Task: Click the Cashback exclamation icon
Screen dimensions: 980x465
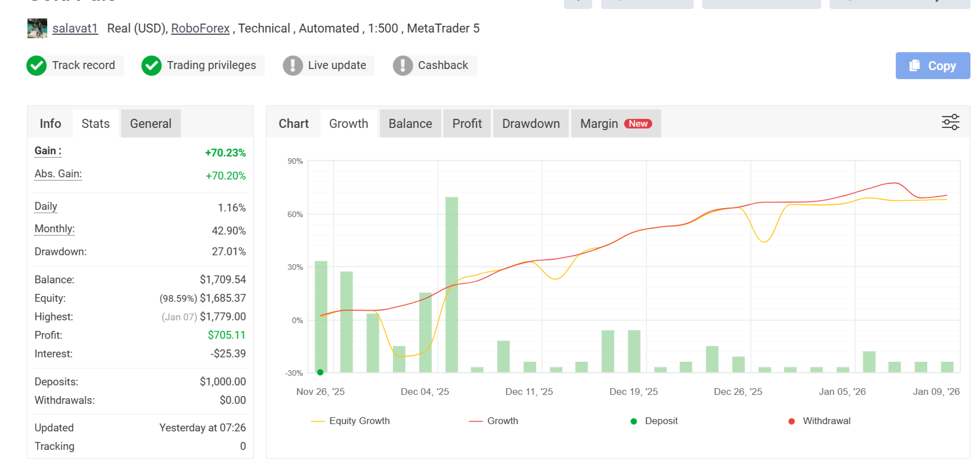Action: [402, 66]
